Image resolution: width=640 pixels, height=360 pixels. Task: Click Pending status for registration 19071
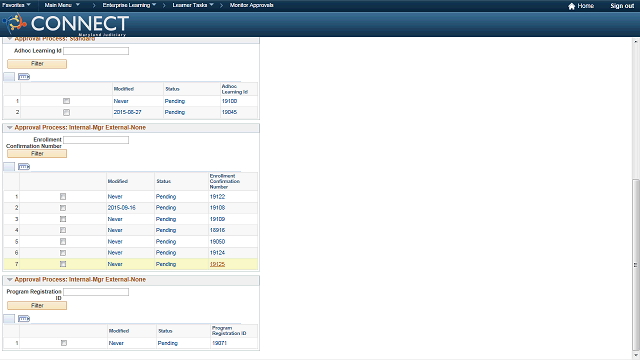(168, 343)
